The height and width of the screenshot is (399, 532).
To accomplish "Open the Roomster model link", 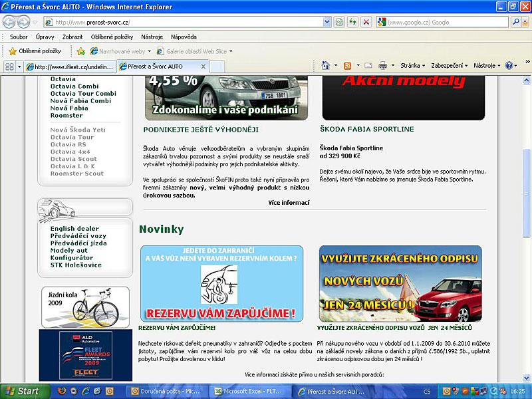I will (x=66, y=115).
